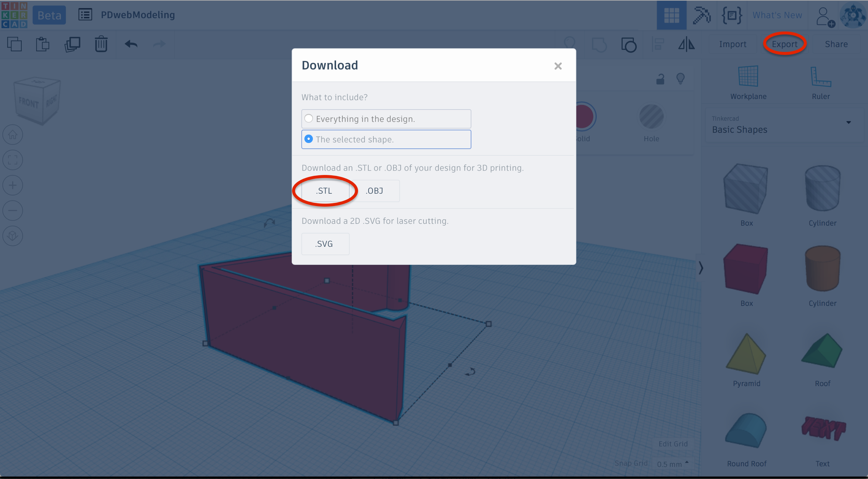The image size is (868, 479).
Task: Click the Tinkercad logo icon
Action: pyautogui.click(x=14, y=15)
